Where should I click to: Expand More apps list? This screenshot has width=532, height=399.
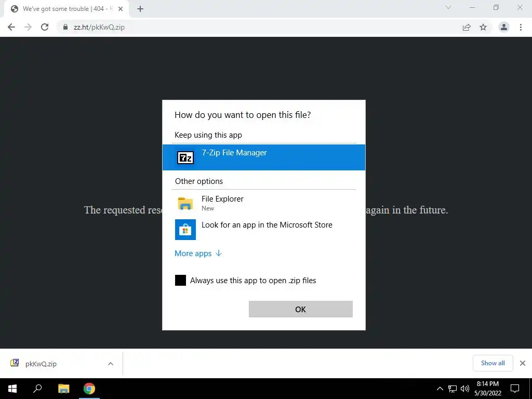198,254
